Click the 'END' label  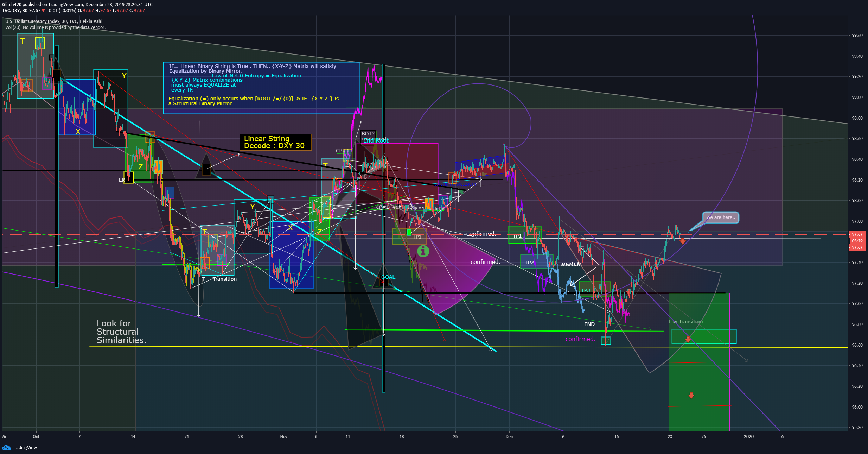pos(589,324)
